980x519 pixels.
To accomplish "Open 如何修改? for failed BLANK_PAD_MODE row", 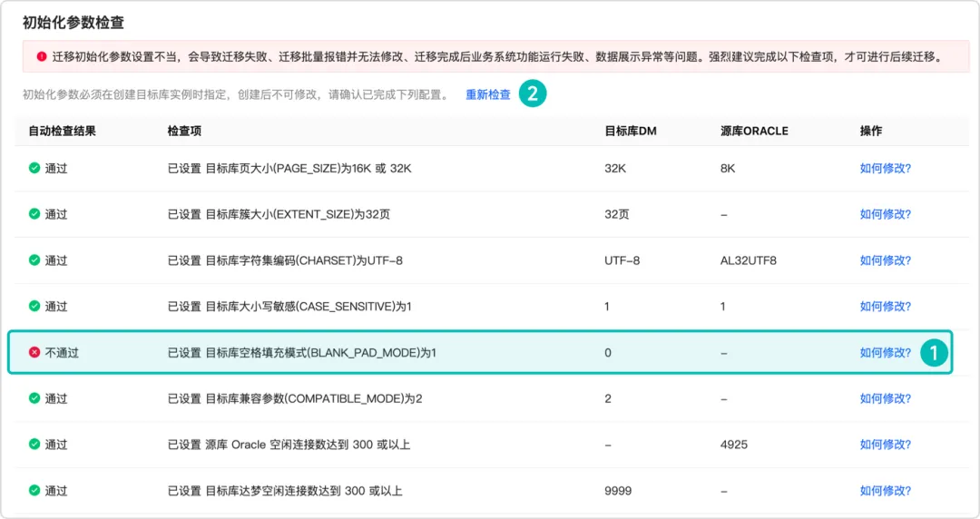I will (x=886, y=353).
